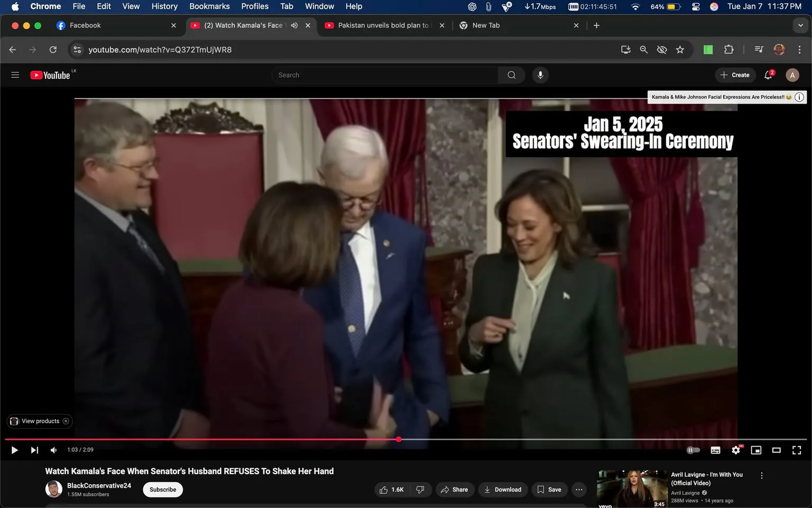Open voice search with the microphone icon
The image size is (812, 508).
click(x=540, y=75)
